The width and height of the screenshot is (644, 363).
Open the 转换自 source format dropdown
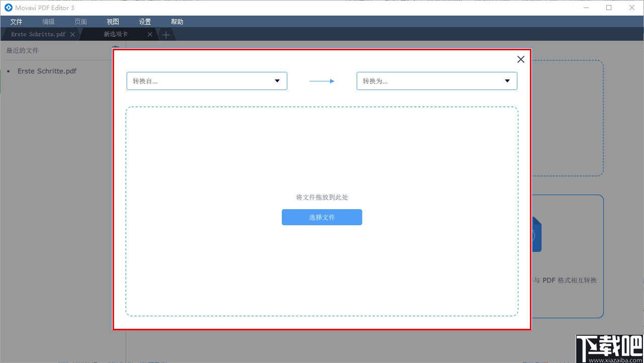[206, 80]
